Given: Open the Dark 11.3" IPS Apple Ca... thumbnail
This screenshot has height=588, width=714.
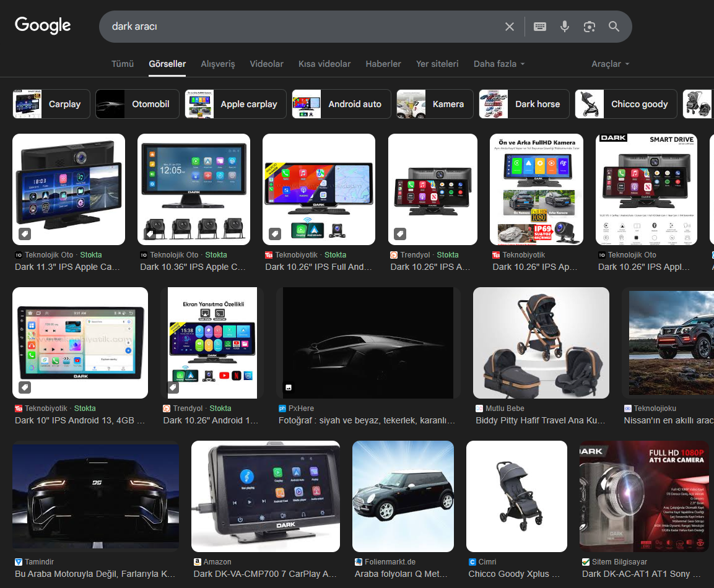Looking at the screenshot, I should pos(69,189).
